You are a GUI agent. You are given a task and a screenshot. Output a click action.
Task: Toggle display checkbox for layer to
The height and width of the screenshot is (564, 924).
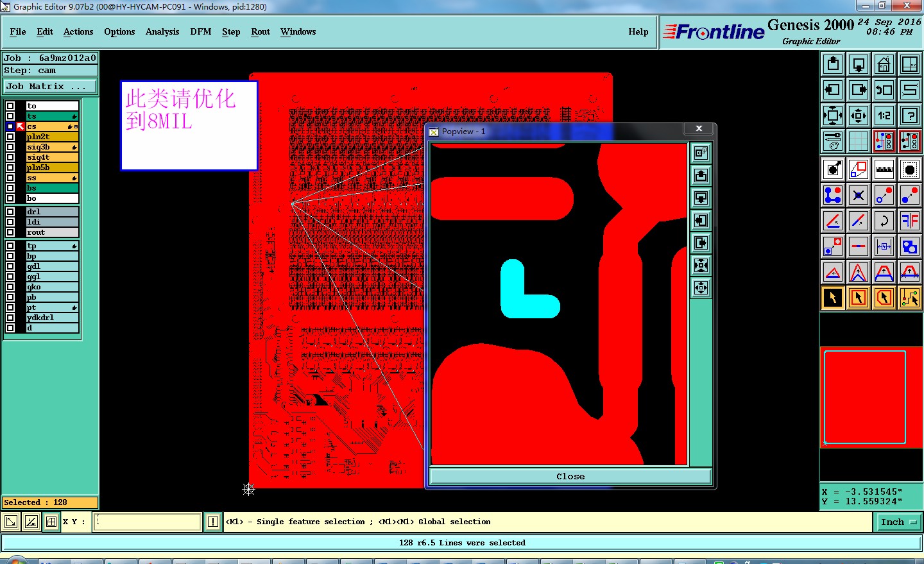[x=10, y=106]
